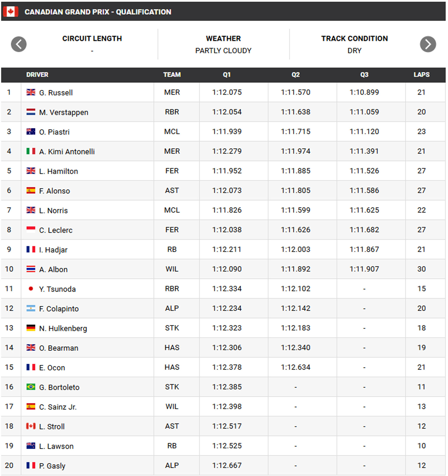Click the German flag beside N. Hulkenberg
Viewport: 448px width, 476px height.
(31, 328)
